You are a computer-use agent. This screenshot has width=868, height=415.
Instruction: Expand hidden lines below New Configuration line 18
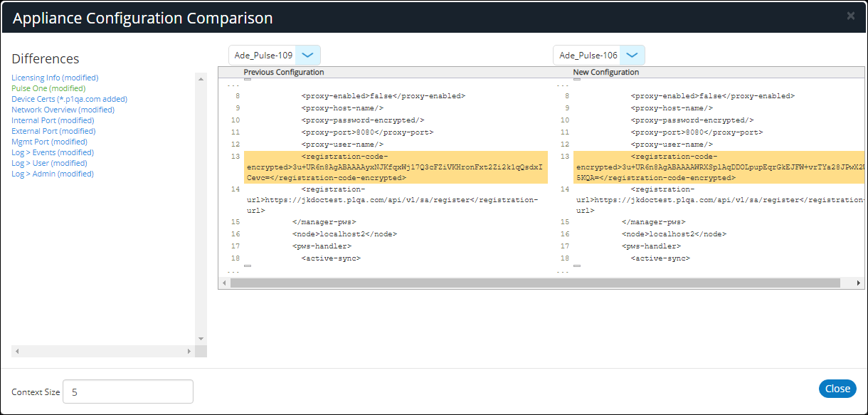(x=577, y=266)
